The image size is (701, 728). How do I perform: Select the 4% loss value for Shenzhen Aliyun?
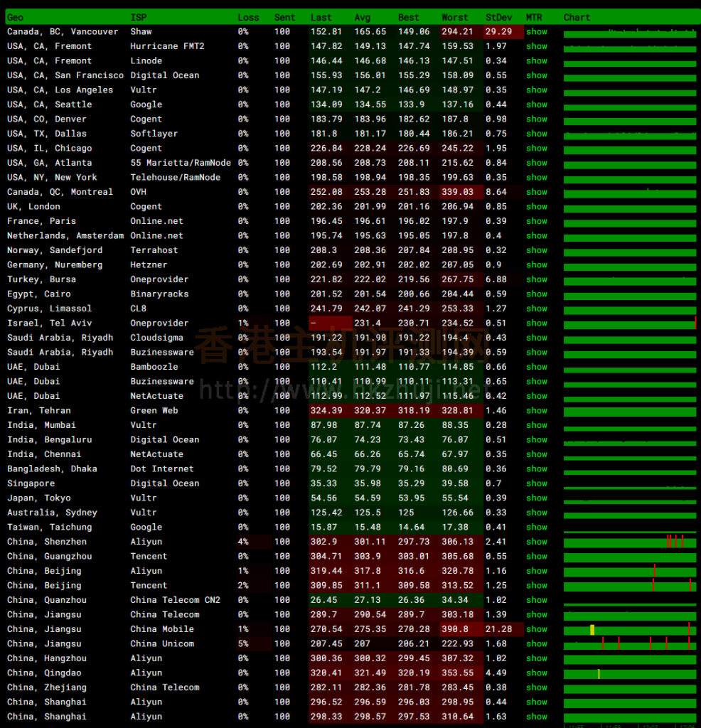coord(243,542)
